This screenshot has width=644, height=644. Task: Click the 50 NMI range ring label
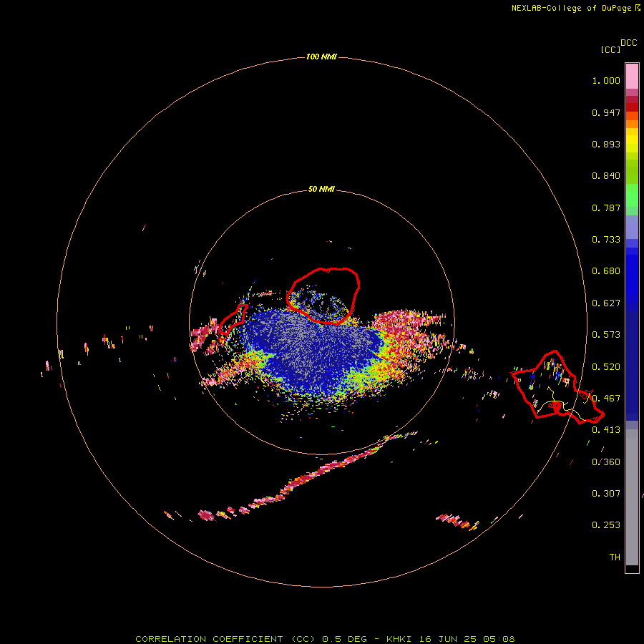point(321,189)
